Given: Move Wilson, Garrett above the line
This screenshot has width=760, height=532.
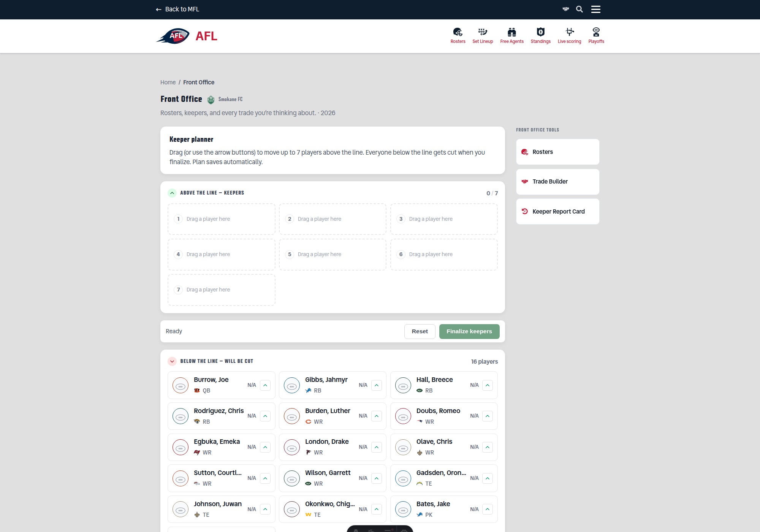Looking at the screenshot, I should 377,478.
